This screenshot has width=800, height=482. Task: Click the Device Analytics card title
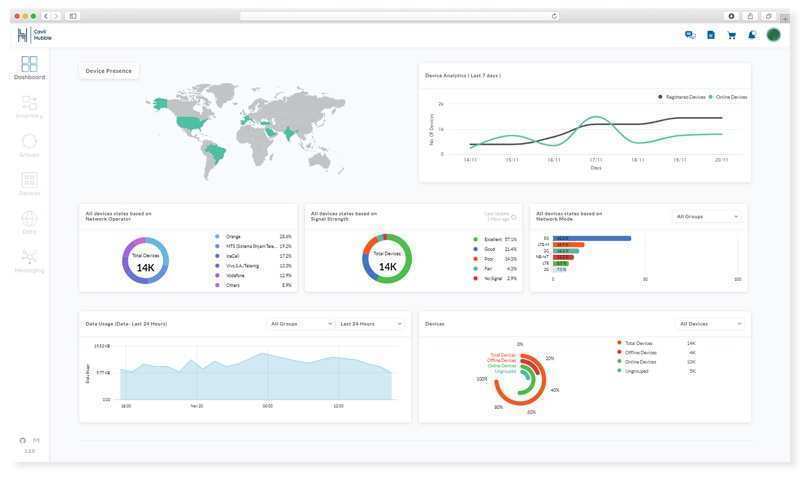click(x=463, y=75)
